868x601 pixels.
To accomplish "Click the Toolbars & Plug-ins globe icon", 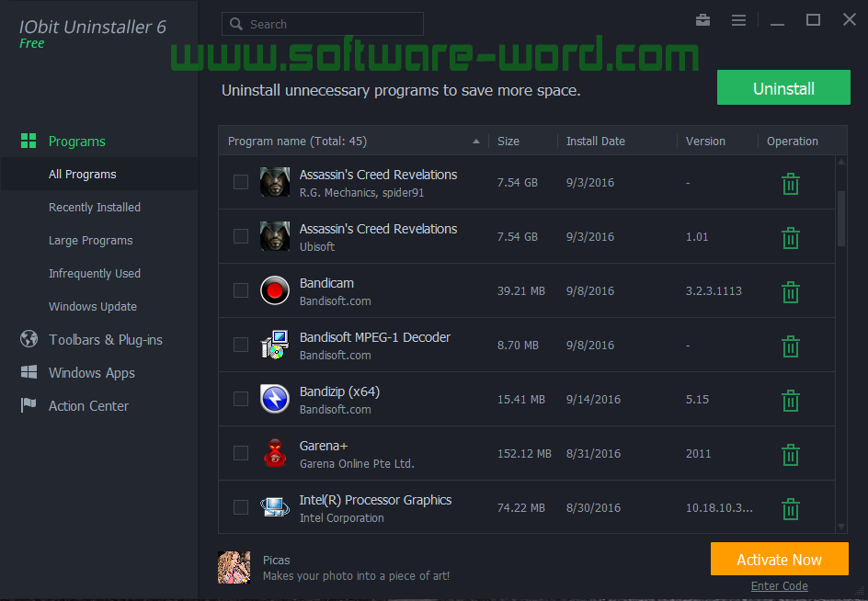I will pyautogui.click(x=29, y=339).
